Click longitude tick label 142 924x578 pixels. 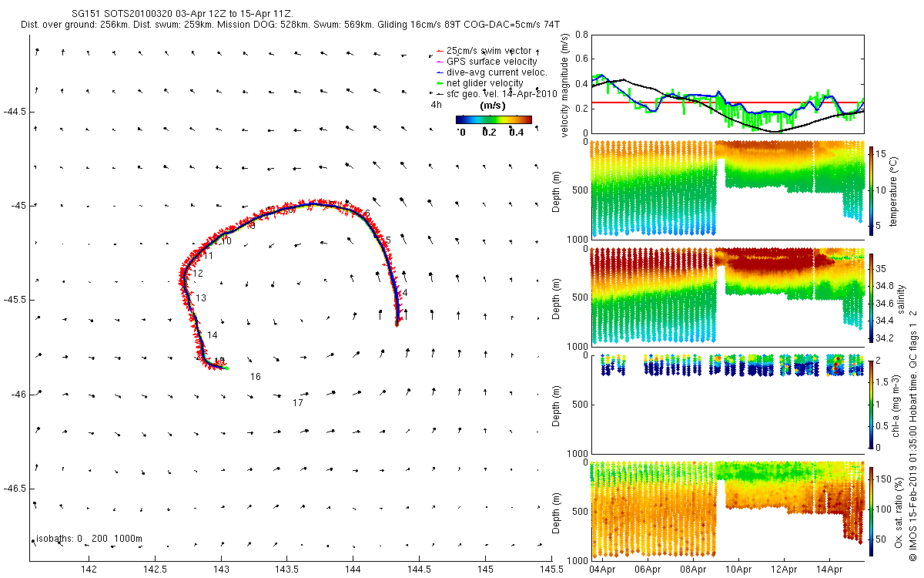pos(89,569)
